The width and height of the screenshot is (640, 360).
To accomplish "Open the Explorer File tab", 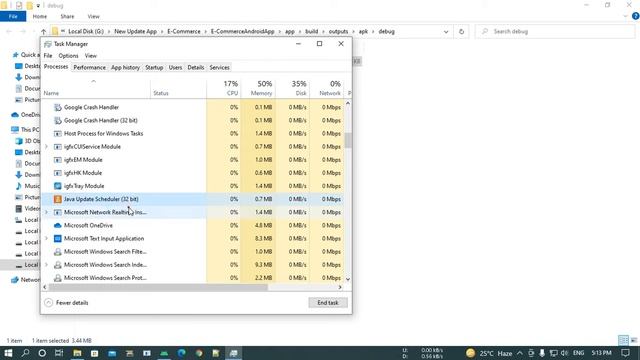I will pyautogui.click(x=13, y=16).
